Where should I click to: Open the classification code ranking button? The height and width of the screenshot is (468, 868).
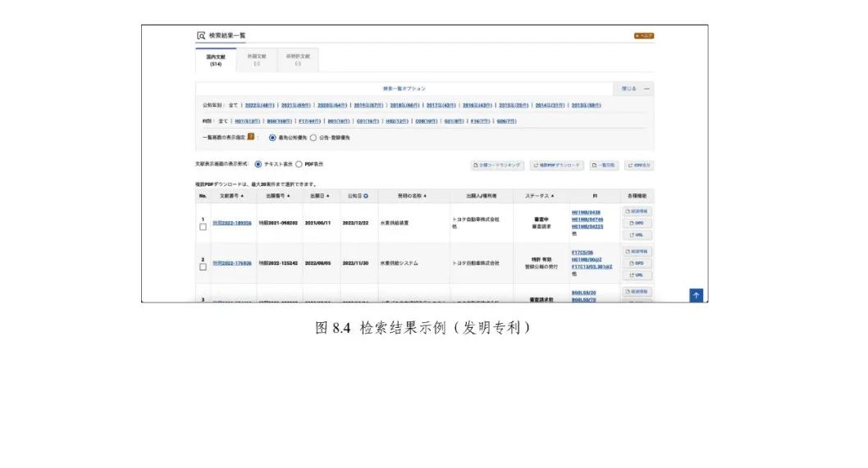coord(497,165)
